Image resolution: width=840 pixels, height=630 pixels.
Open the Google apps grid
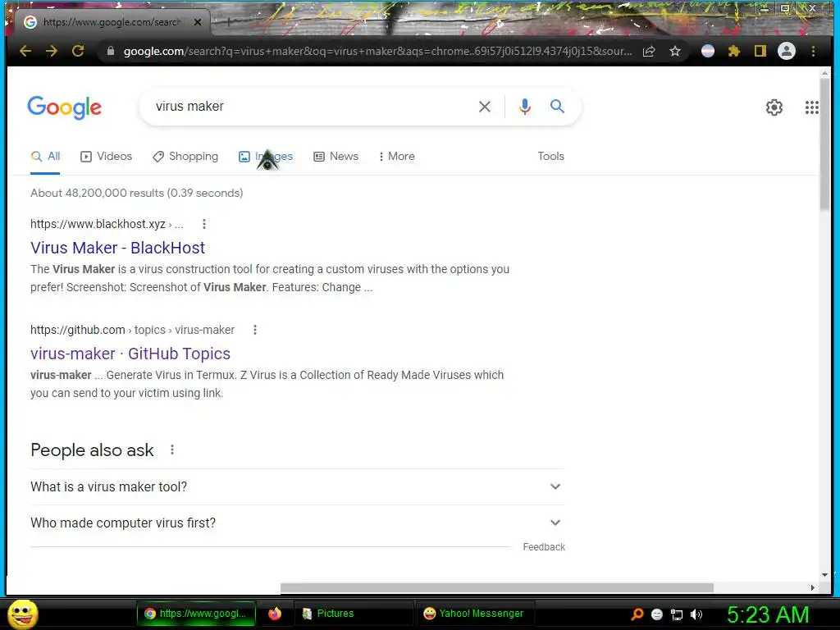pos(811,107)
